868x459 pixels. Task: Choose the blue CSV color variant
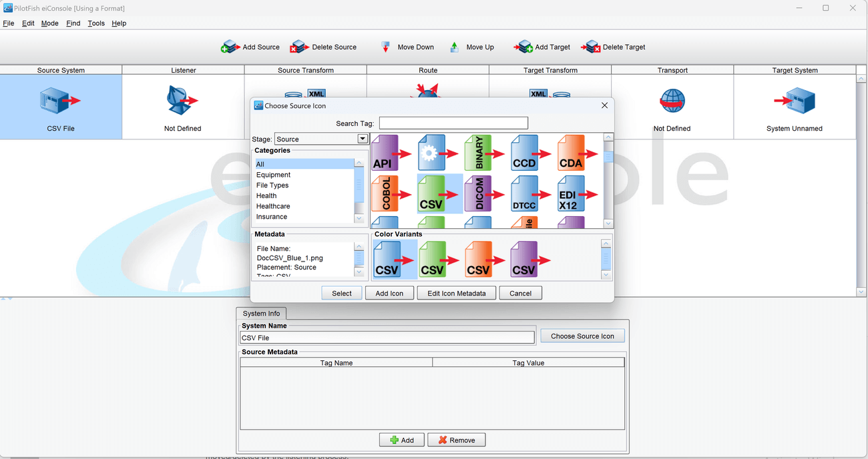[x=394, y=259]
